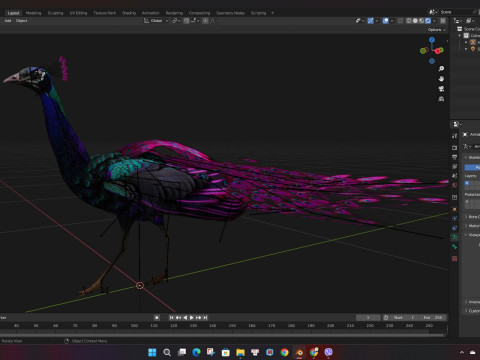Open the Object properties tab
This screenshot has height=360, width=480.
coord(454,209)
